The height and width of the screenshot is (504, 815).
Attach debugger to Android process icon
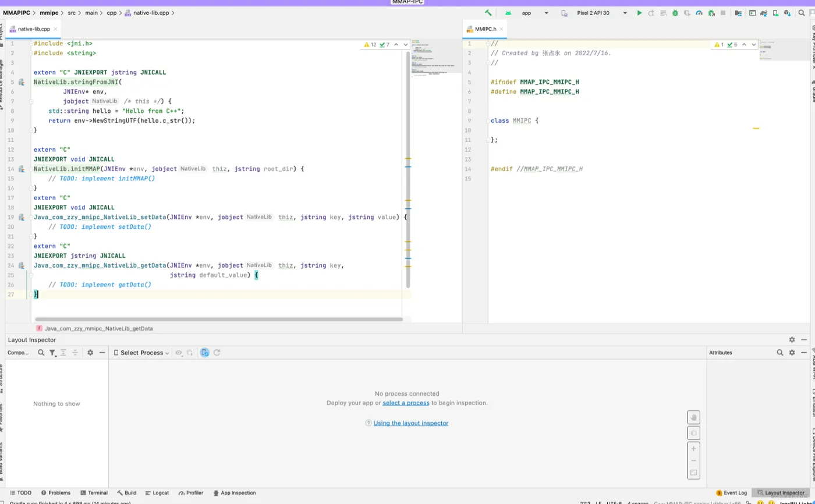(x=711, y=13)
